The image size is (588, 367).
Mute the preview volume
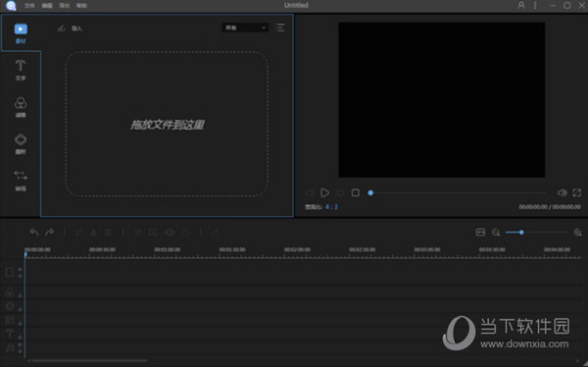563,192
